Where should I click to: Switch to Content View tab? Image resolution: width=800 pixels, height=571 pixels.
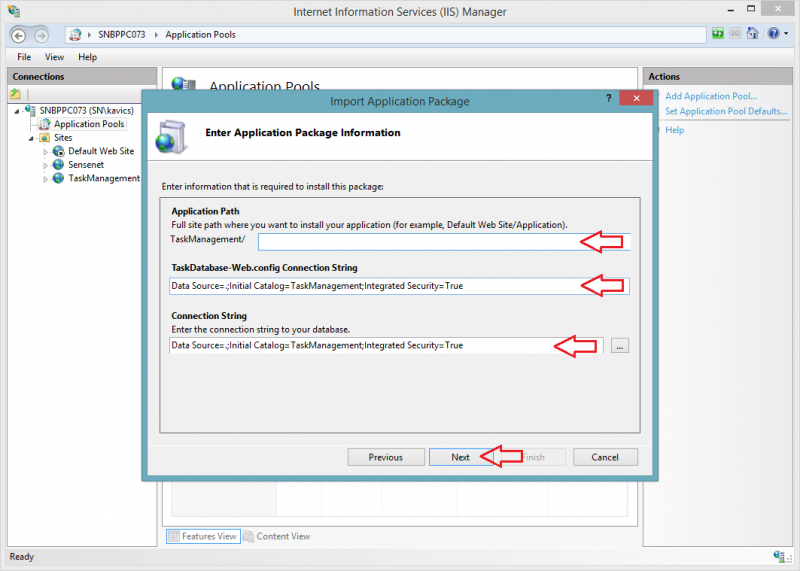[x=277, y=536]
